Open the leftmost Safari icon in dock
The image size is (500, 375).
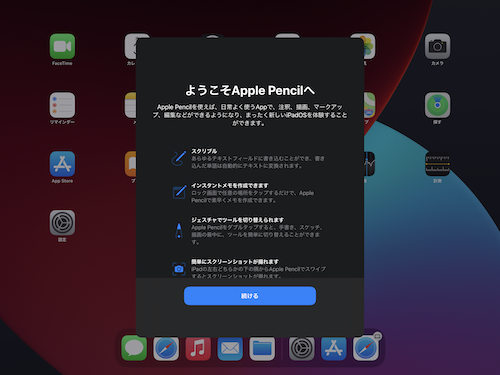(166, 348)
